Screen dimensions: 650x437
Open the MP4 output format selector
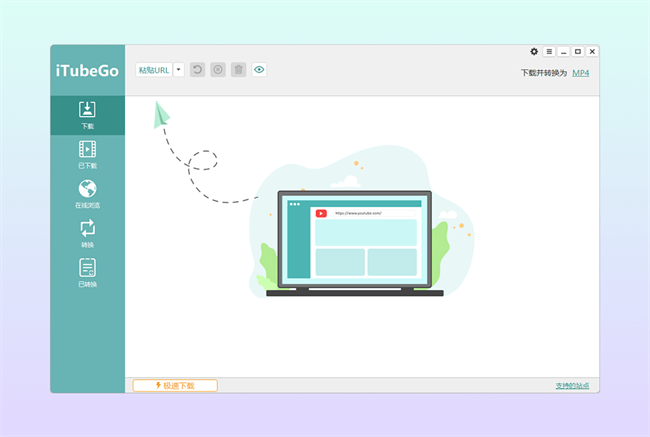[x=580, y=73]
